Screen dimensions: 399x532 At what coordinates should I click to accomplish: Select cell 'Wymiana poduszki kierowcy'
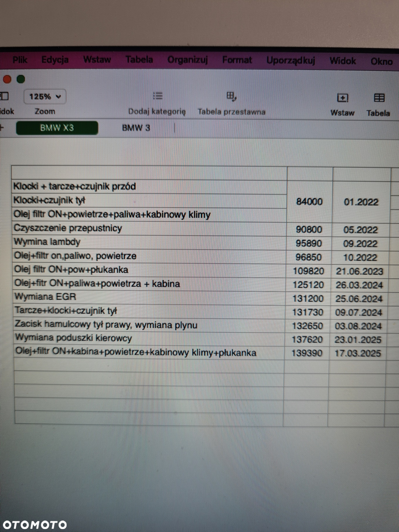click(149, 338)
